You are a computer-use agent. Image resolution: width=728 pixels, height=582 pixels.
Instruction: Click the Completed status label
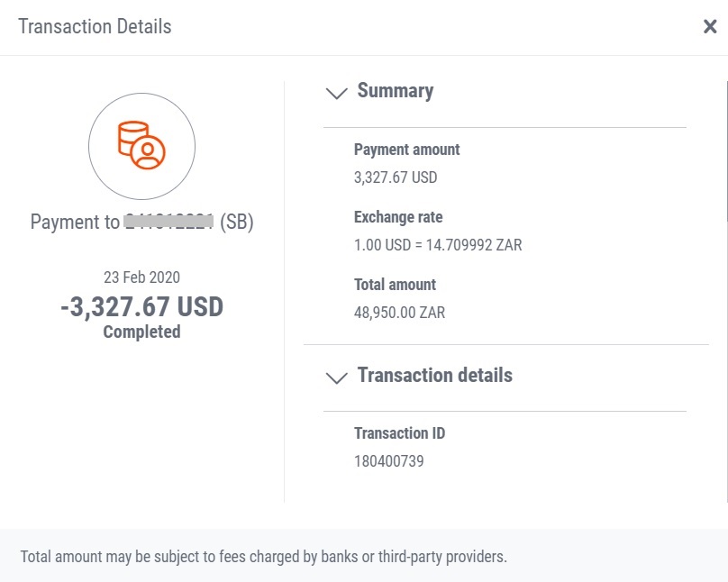pos(141,332)
